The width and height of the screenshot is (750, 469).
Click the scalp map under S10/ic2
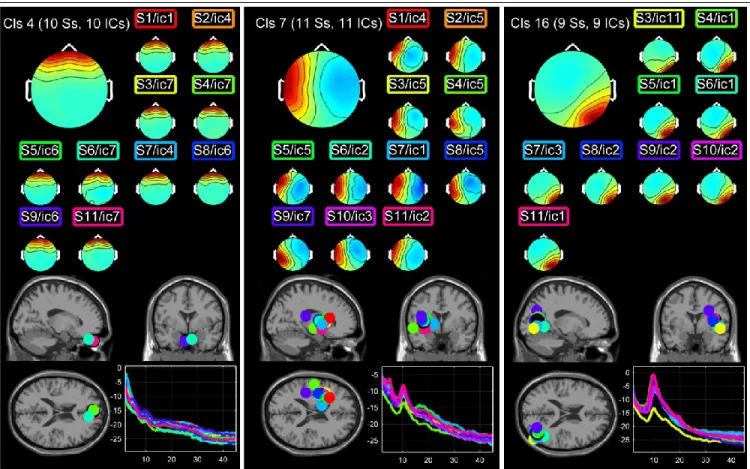716,187
